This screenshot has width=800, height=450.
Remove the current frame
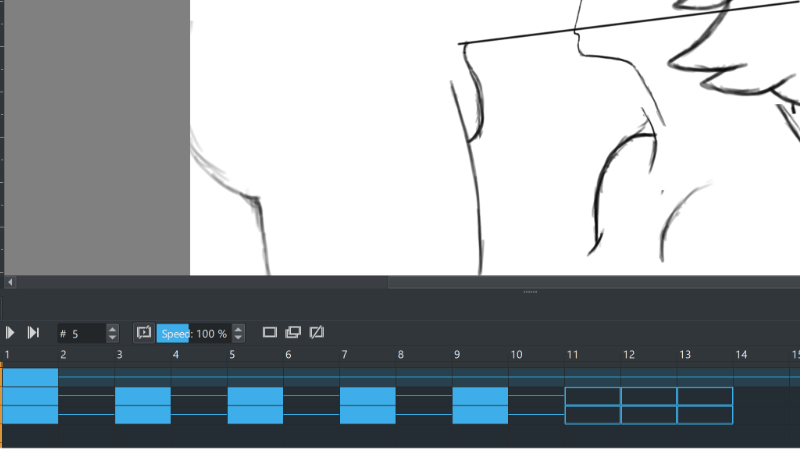317,332
